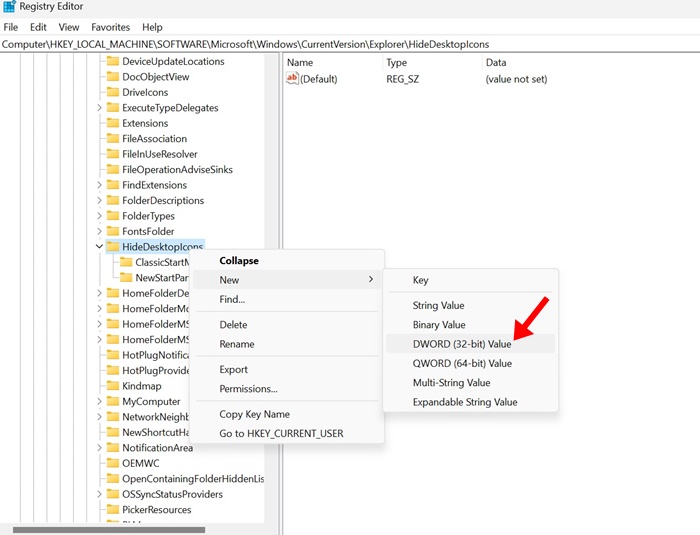Expand the FindExtensions key
700x535 pixels.
pos(99,185)
